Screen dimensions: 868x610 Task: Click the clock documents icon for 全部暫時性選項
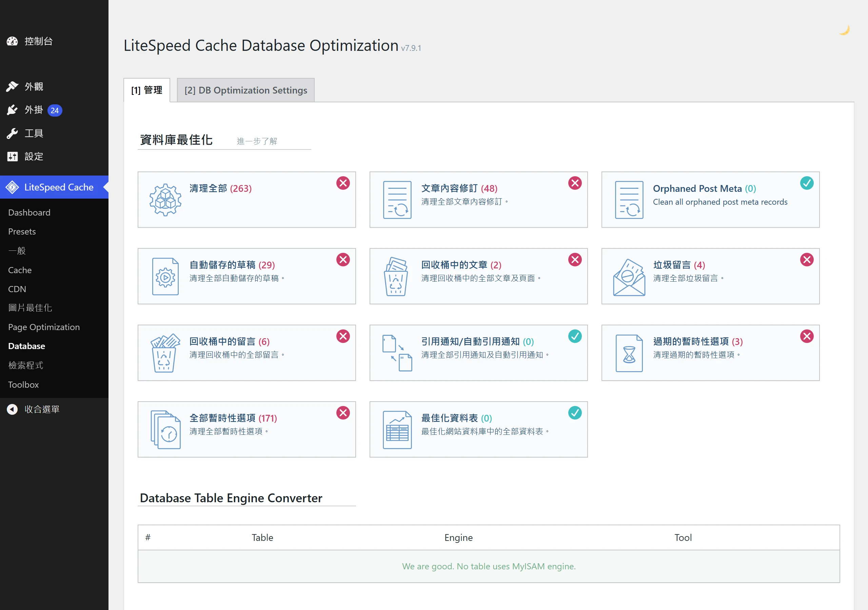tap(165, 430)
